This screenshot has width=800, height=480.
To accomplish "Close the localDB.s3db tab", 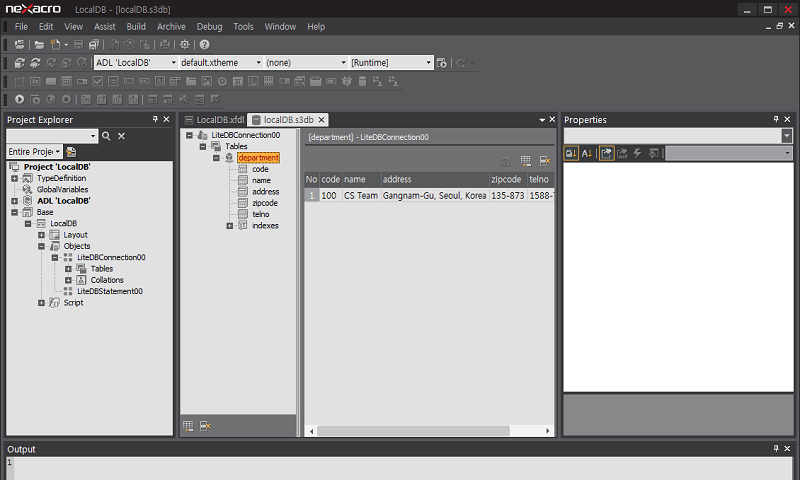I will click(321, 120).
